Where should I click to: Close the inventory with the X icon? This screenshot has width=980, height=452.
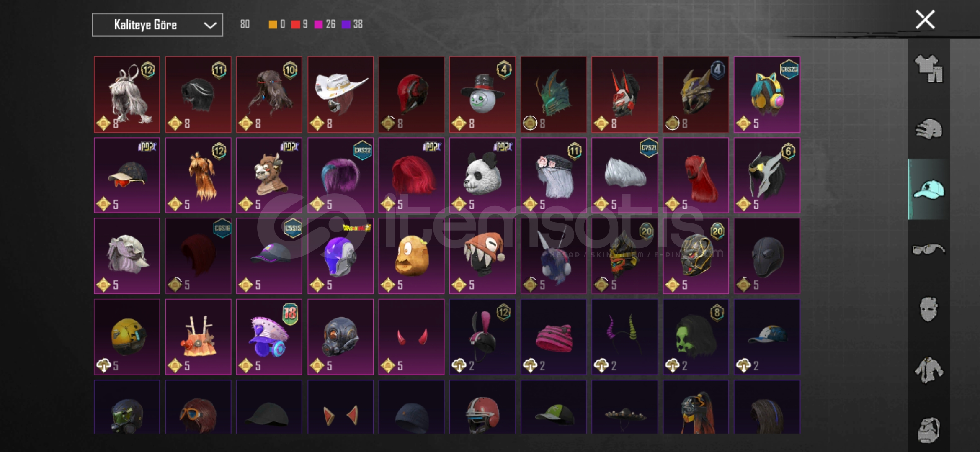pyautogui.click(x=925, y=20)
